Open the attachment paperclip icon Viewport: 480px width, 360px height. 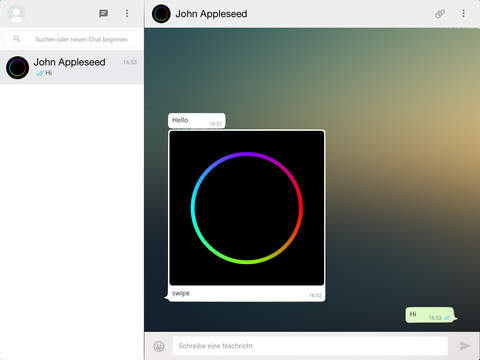pyautogui.click(x=440, y=14)
